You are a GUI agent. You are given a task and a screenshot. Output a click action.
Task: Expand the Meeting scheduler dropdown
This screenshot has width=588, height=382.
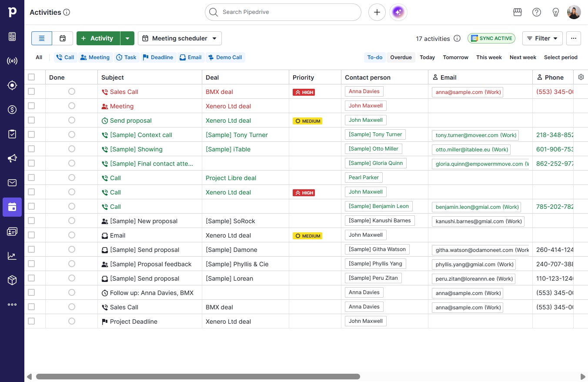click(180, 38)
